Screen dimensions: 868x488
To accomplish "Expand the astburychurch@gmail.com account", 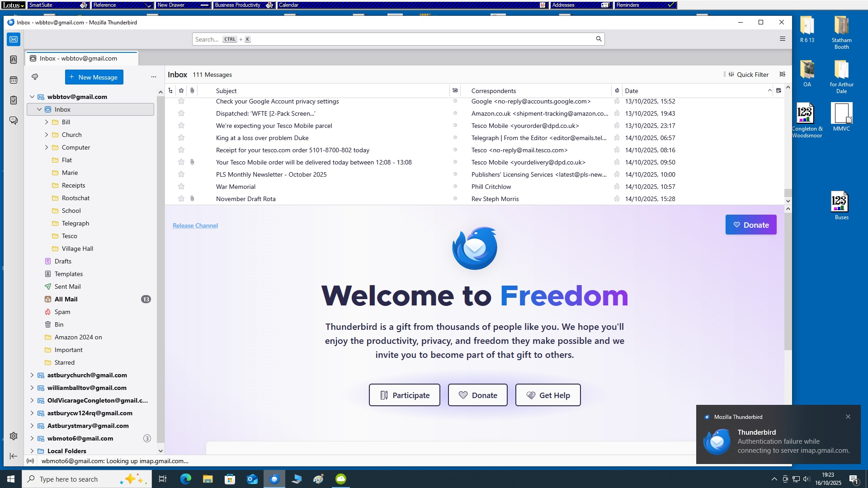I will point(32,375).
